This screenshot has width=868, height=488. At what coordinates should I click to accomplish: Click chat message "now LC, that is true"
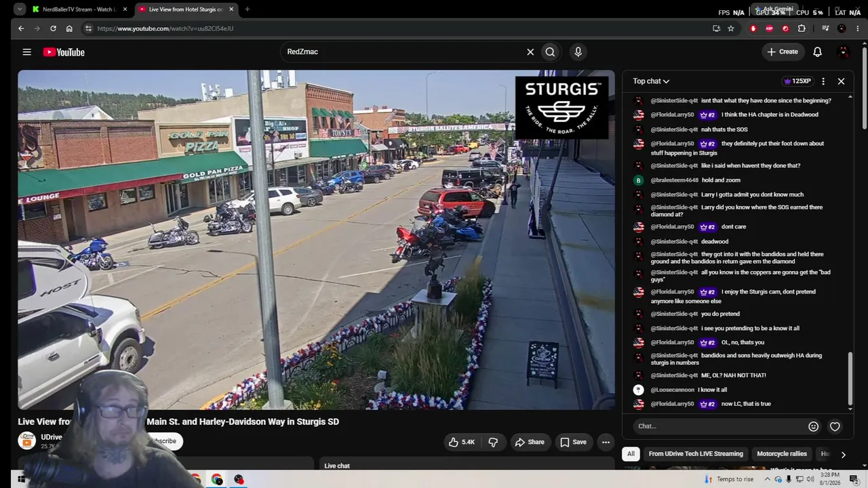click(746, 404)
